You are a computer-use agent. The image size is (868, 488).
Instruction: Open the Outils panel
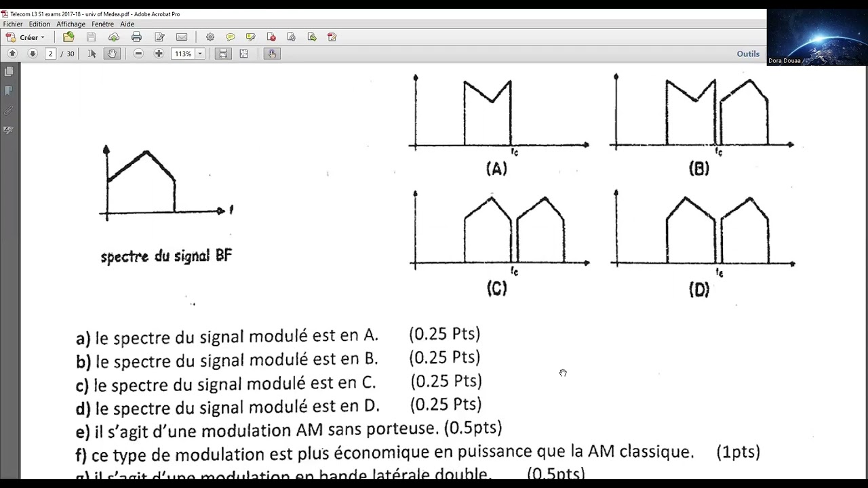[748, 54]
